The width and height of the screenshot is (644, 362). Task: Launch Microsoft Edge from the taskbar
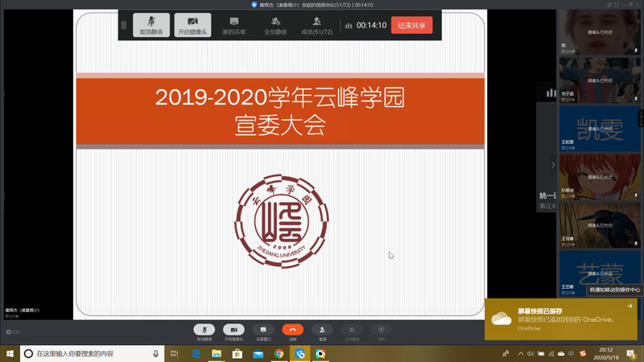point(196,353)
